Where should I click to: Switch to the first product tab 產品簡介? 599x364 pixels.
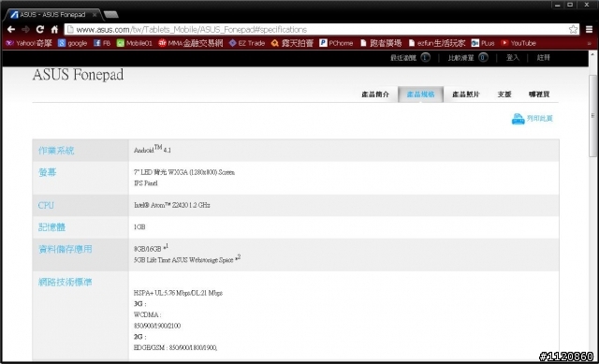tap(375, 95)
